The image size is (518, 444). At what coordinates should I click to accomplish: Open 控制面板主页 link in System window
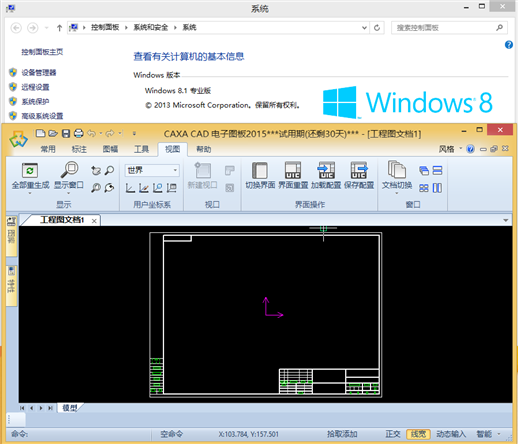tap(42, 52)
